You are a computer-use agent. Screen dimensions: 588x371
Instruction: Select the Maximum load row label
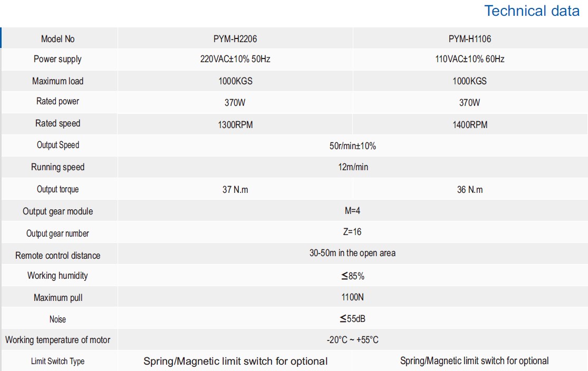point(57,81)
